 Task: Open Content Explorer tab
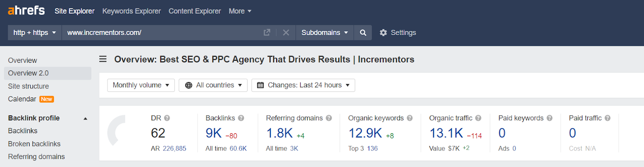click(195, 11)
